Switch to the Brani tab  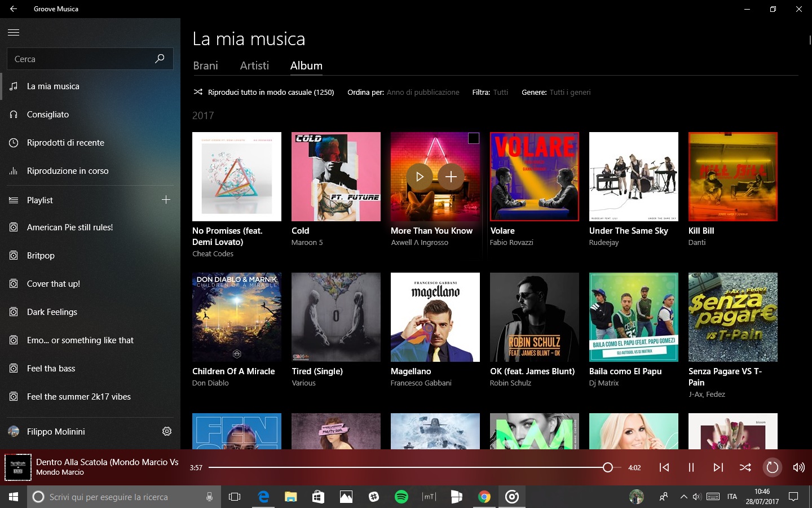click(205, 65)
